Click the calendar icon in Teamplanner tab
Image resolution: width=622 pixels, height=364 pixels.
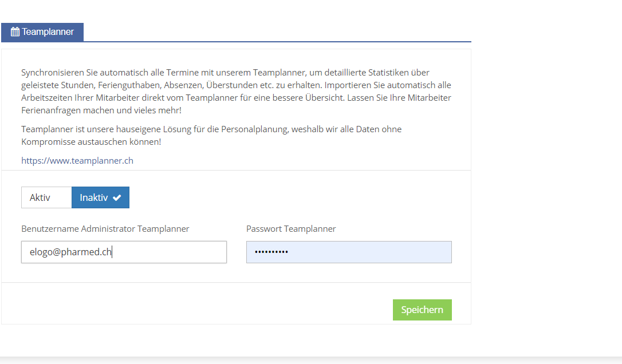coord(15,32)
